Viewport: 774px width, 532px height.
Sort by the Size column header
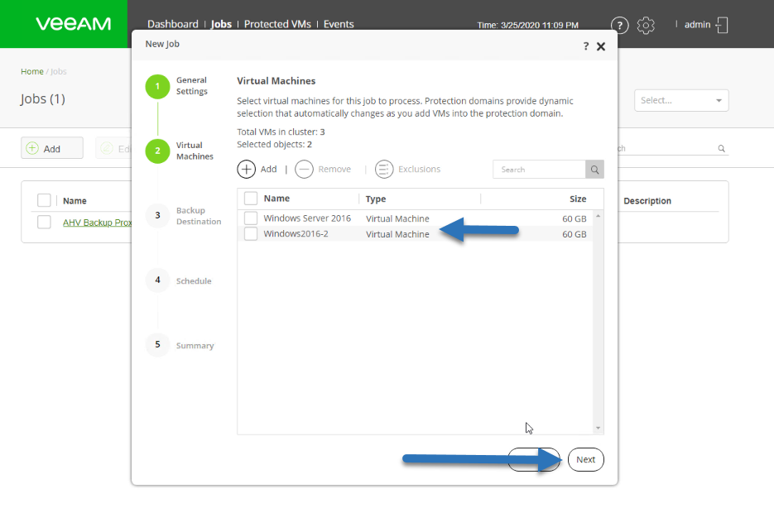pyautogui.click(x=578, y=199)
